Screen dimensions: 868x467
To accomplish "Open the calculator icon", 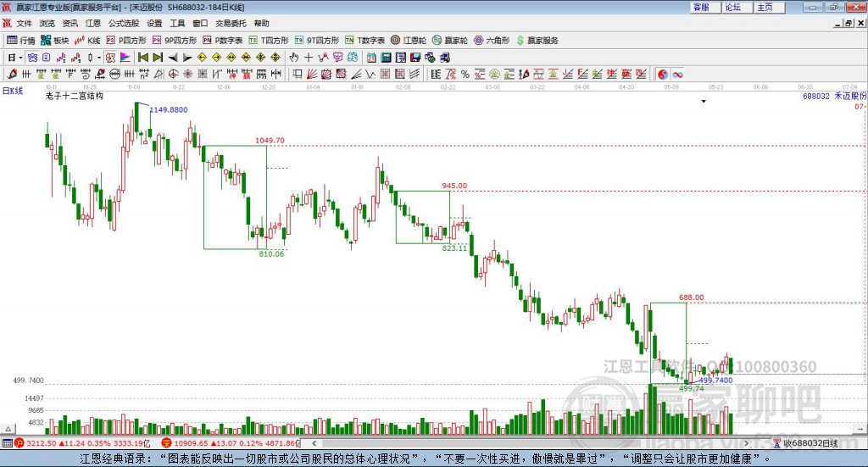I will pyautogui.click(x=387, y=58).
